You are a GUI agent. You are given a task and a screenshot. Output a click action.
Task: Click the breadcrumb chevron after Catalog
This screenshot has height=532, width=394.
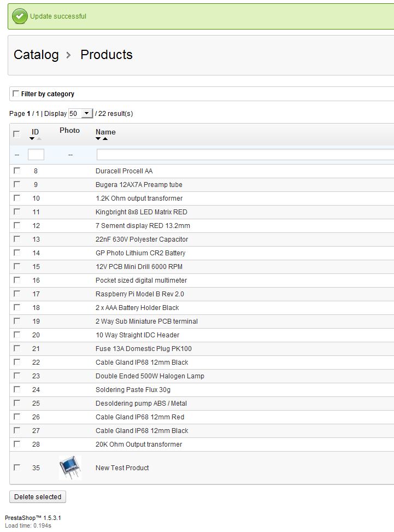(x=68, y=55)
